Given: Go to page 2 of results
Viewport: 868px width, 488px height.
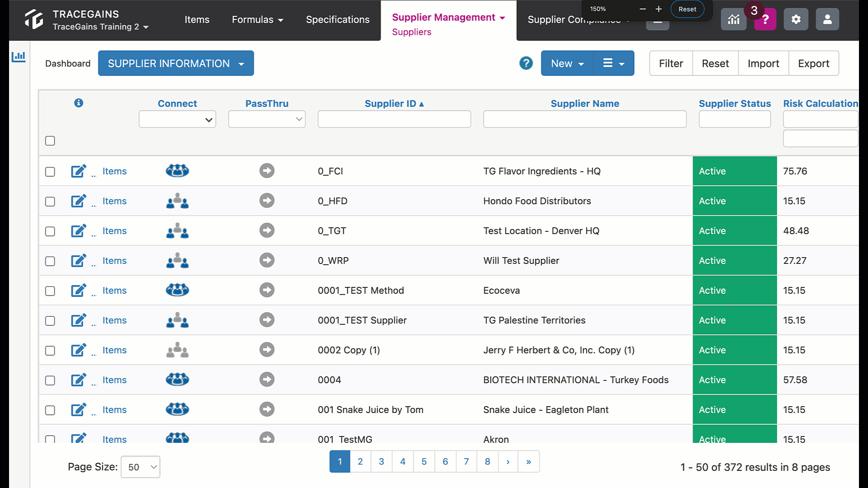Looking at the screenshot, I should click(360, 461).
